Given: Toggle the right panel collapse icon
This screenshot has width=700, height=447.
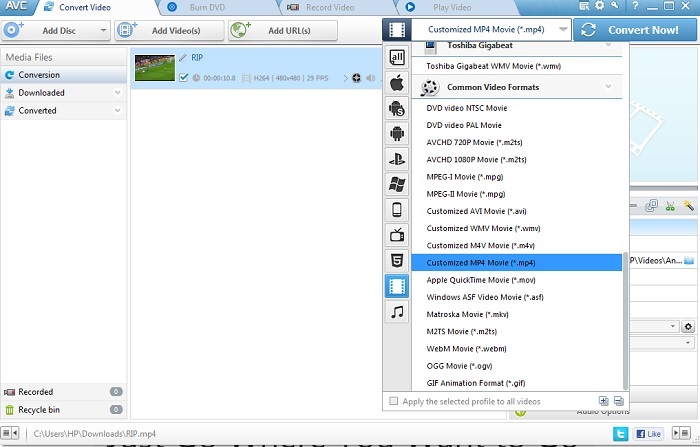Looking at the screenshot, I should [x=681, y=433].
